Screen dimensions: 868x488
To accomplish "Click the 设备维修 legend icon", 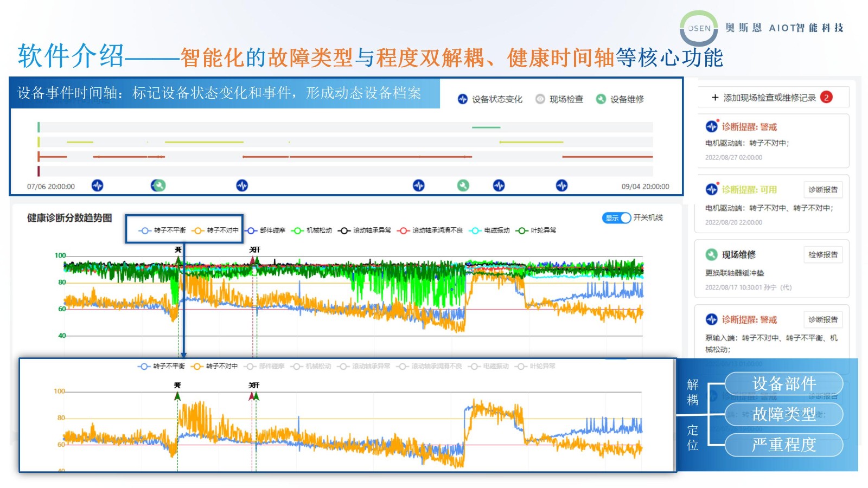I will point(601,99).
